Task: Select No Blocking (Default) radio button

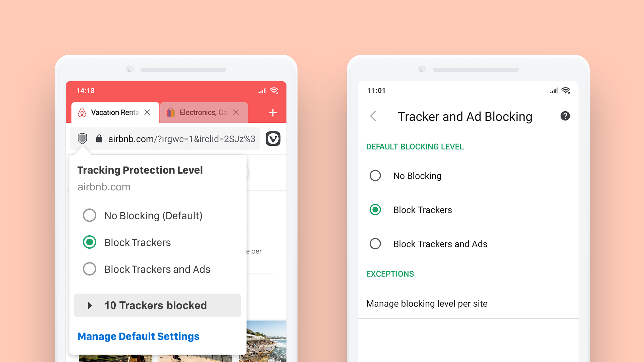Action: [x=89, y=216]
